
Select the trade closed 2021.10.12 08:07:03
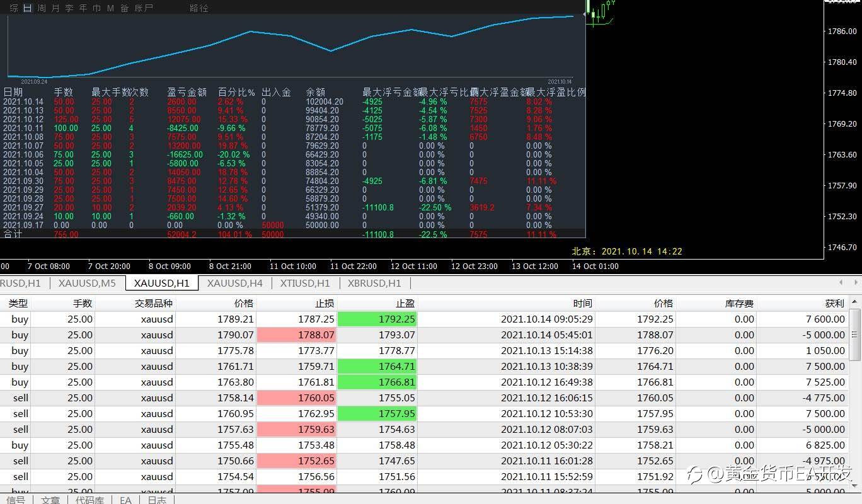(x=425, y=430)
